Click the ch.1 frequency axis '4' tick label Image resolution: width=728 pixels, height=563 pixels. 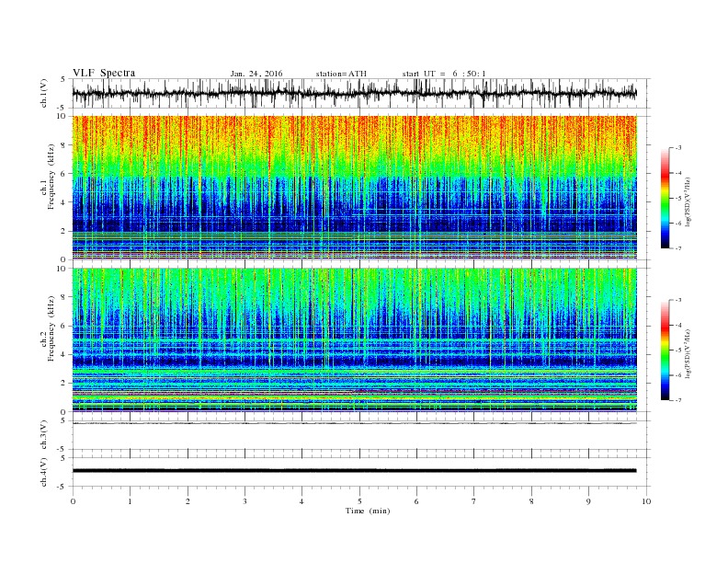point(64,202)
